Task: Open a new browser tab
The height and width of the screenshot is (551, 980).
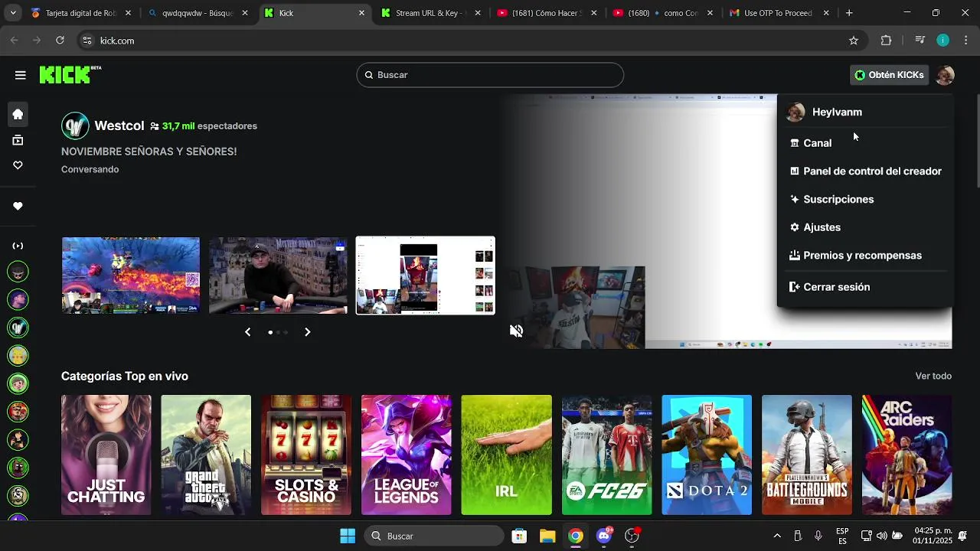Action: click(x=849, y=13)
